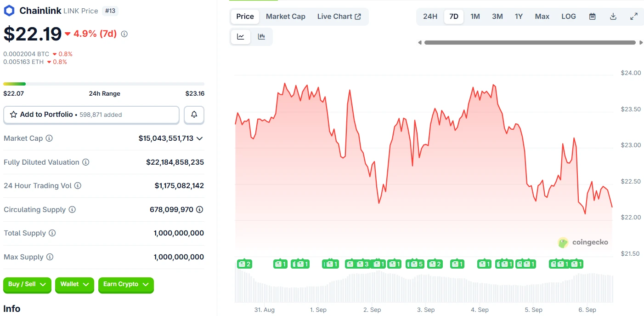Open the Buy / Sell dropdown
644x316 pixels.
tap(27, 285)
